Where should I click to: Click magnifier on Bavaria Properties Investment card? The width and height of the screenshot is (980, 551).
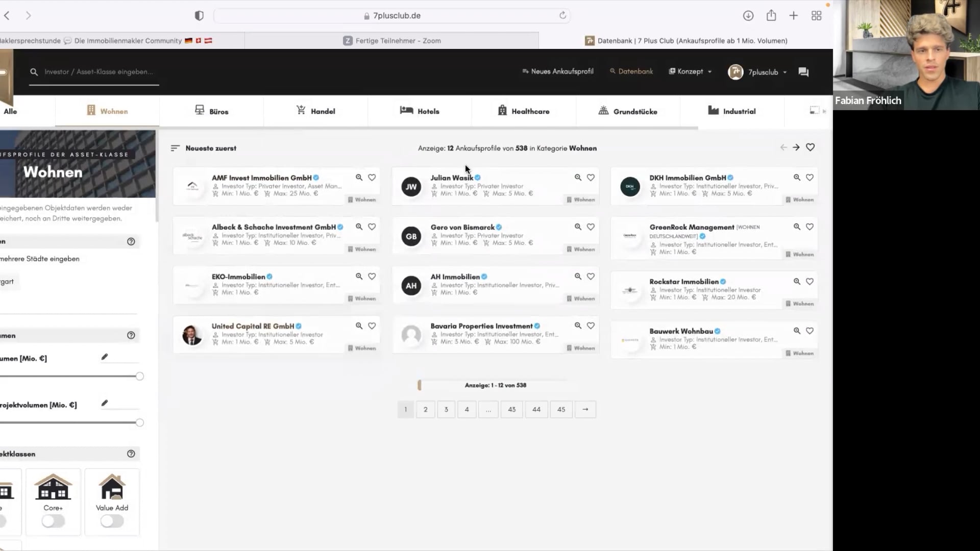(x=578, y=325)
